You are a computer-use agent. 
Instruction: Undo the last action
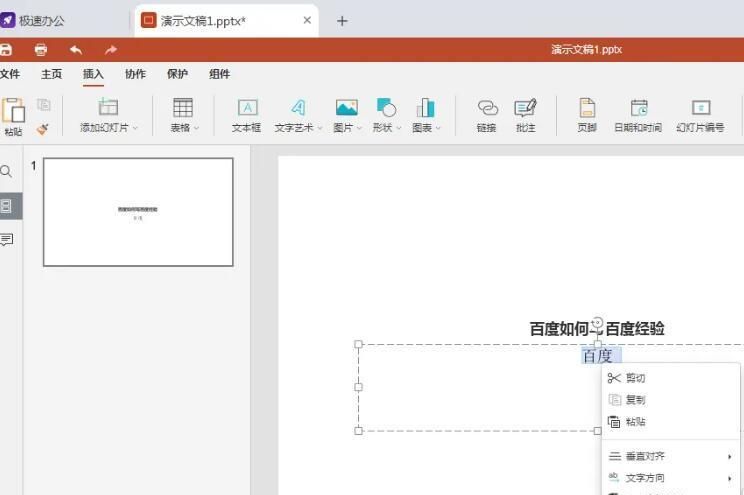76,49
